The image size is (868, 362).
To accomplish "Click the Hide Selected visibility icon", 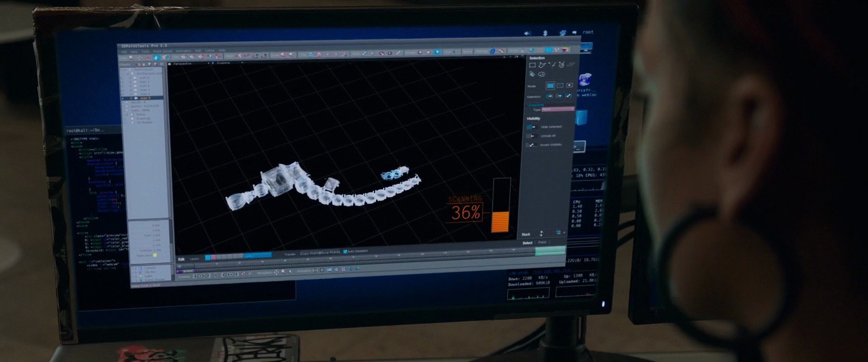I will coord(531,127).
